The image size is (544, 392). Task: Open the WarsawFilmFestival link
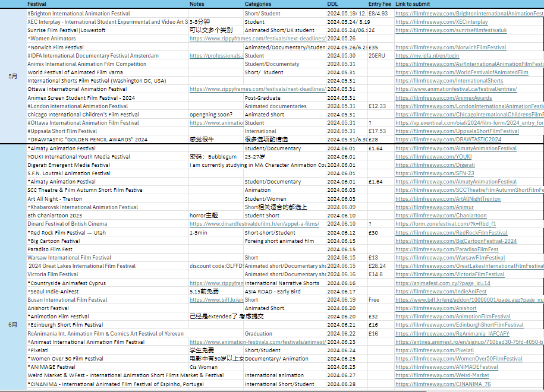450,258
